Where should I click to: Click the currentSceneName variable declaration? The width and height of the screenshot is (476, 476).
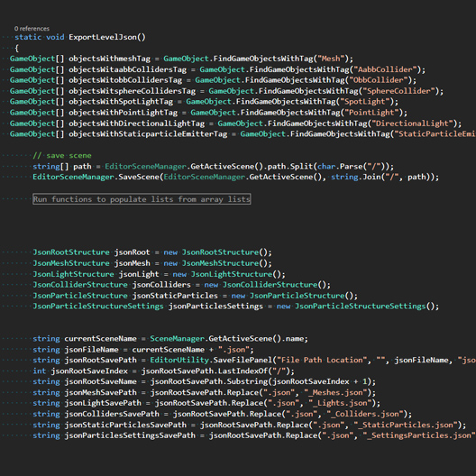(x=100, y=339)
